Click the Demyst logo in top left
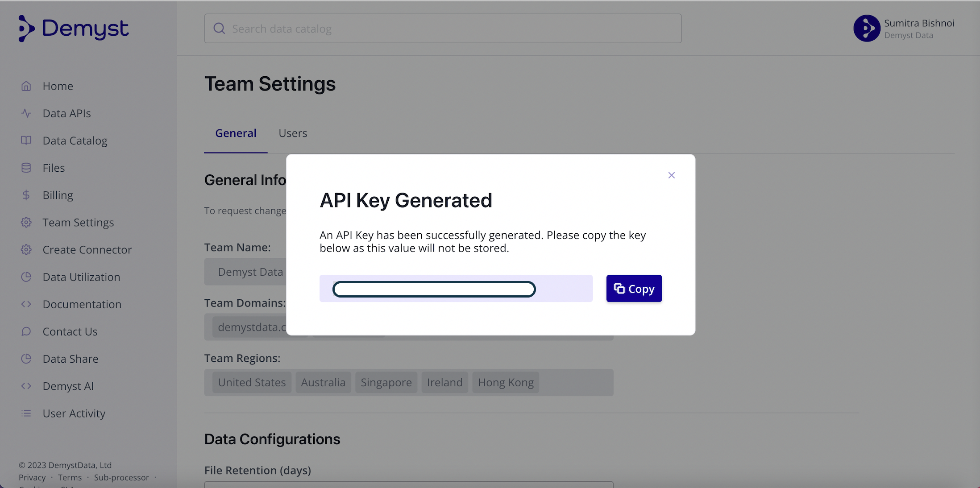The height and width of the screenshot is (488, 980). 73,29
